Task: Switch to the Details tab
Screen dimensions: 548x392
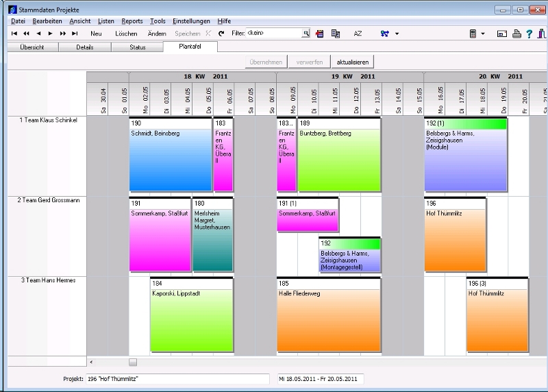Action: pos(85,47)
